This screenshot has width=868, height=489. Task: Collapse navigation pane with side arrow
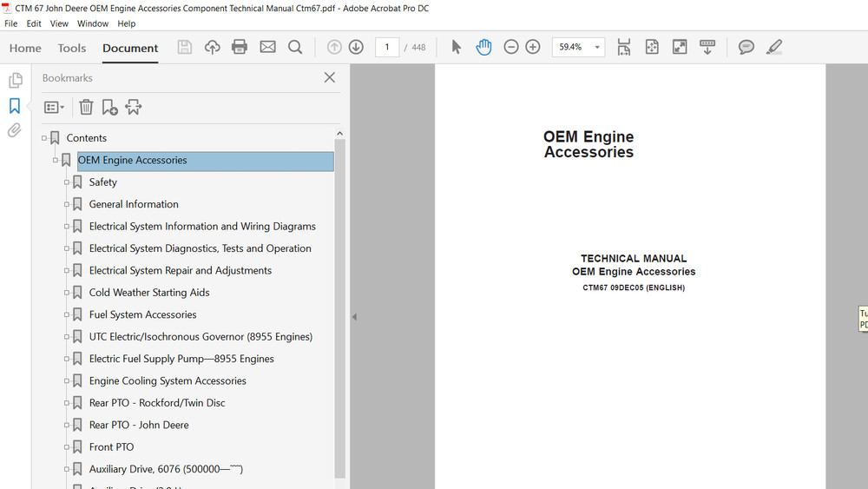click(x=354, y=317)
